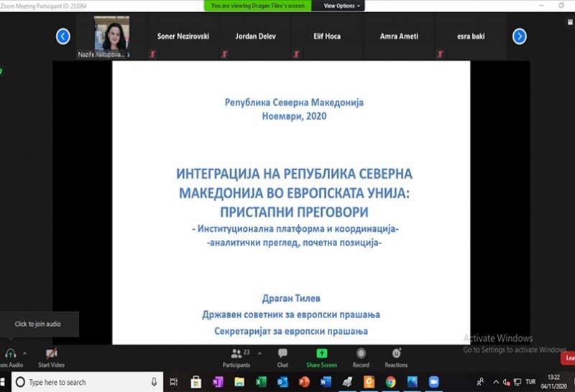The image size is (575, 392).
Task: Click the green Share Screen icon
Action: pos(321,353)
